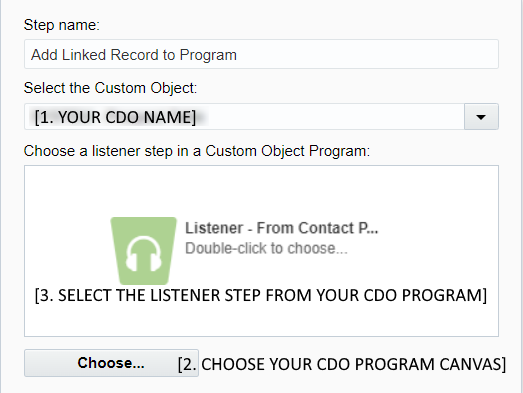The image size is (523, 393).
Task: Click the '[2. CHOOSE YOUR CDO PROGRAM CANVAS]' annotation
Action: pos(342,364)
